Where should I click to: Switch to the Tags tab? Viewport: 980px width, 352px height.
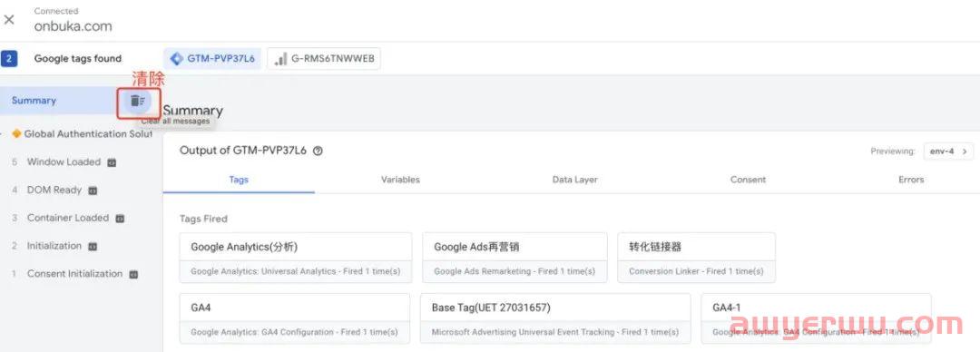(x=239, y=180)
